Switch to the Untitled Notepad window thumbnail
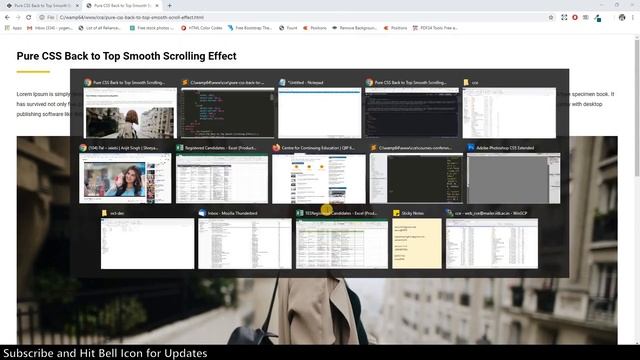 [320, 113]
